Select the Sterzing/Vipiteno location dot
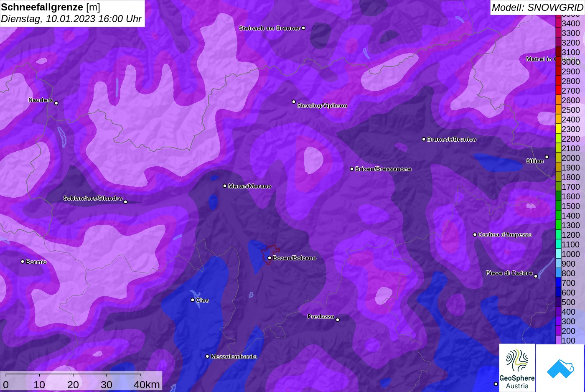Screen dimensions: 585x392 (294, 102)
